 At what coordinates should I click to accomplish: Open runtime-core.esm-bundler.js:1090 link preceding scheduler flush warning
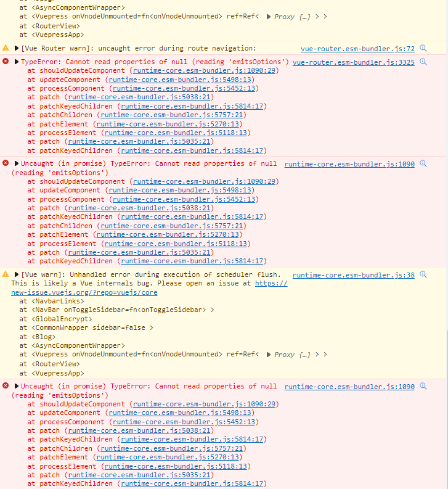pos(349,164)
